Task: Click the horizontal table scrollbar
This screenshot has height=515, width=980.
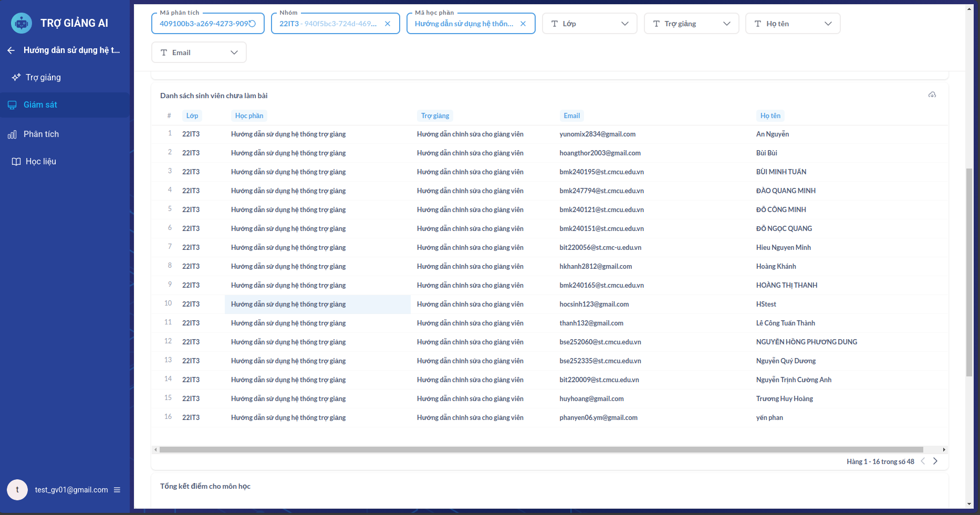Action: [541, 450]
